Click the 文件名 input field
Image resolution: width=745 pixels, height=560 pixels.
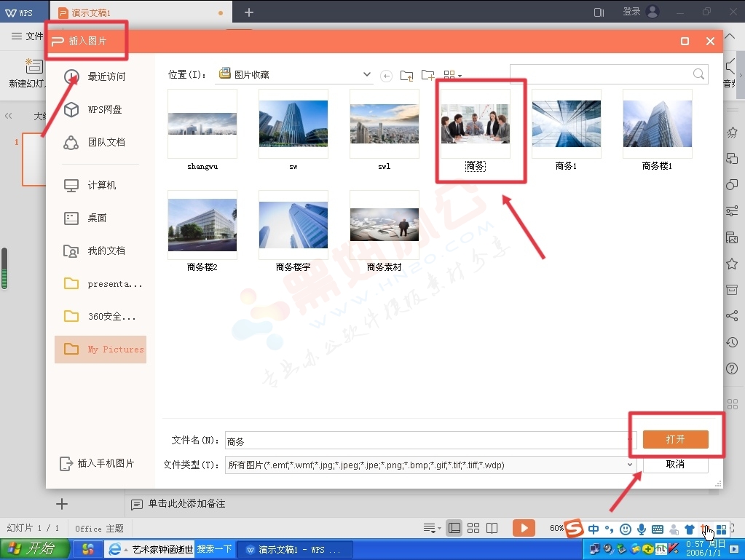[430, 441]
